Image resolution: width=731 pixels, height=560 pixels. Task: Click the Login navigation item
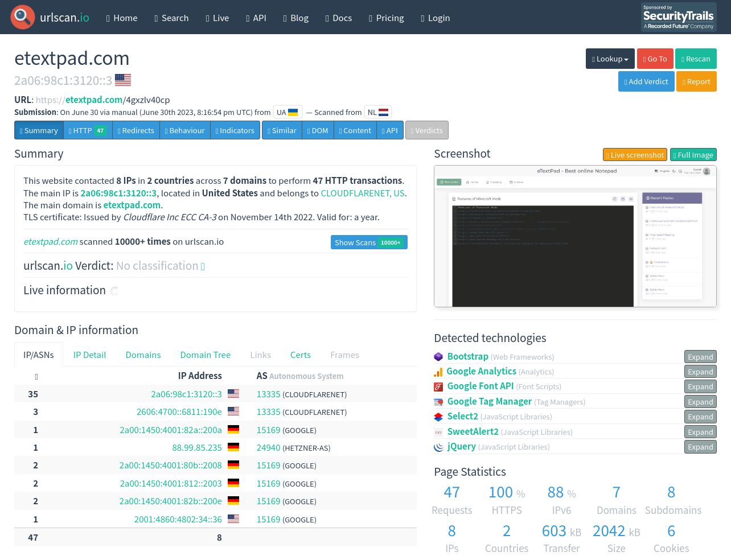(436, 18)
